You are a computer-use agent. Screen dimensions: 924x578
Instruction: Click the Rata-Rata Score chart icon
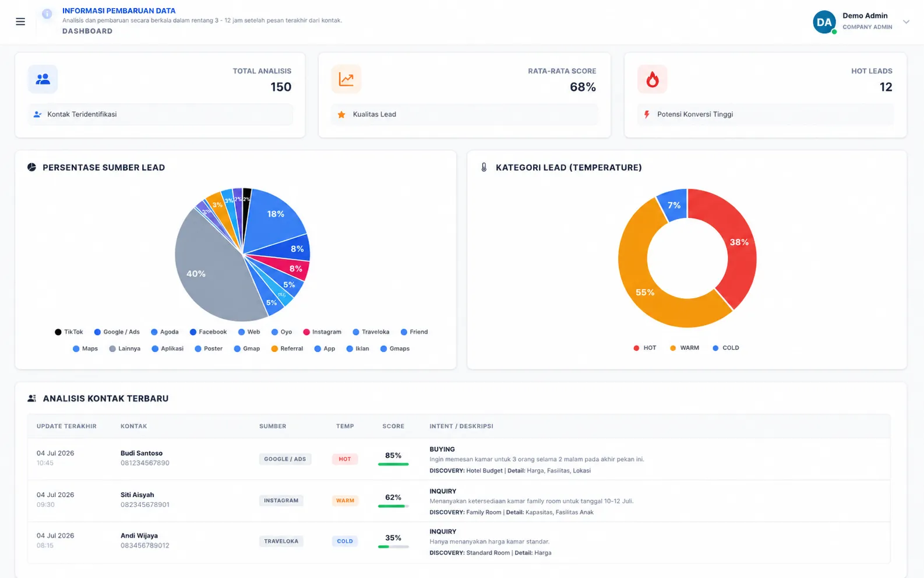[346, 79]
